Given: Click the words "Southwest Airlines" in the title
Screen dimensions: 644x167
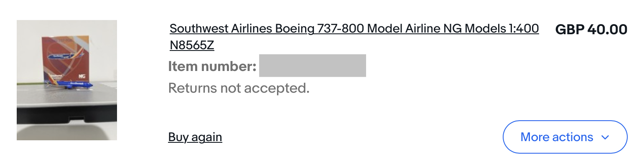Looking at the screenshot, I should tap(221, 29).
